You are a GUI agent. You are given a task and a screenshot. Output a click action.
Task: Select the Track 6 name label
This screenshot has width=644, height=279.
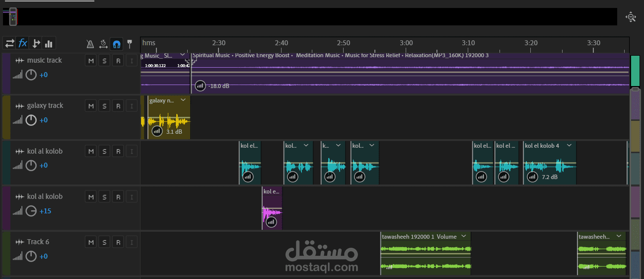[38, 242]
